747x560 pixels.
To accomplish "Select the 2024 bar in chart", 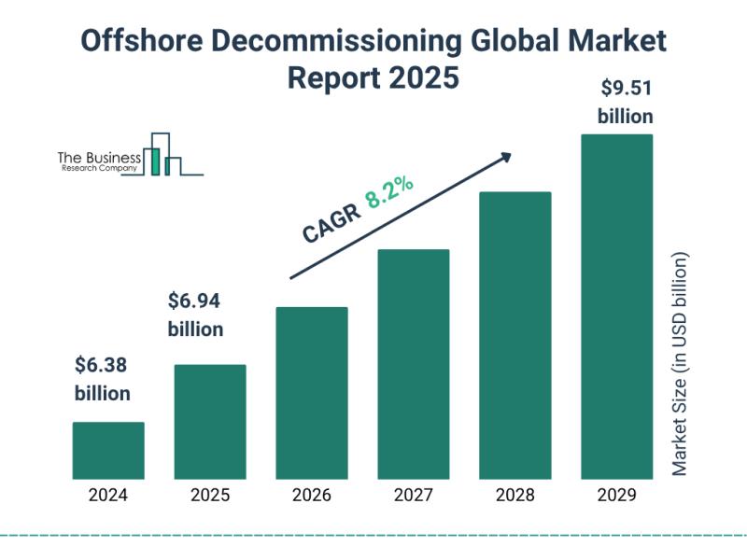I will click(x=108, y=451).
